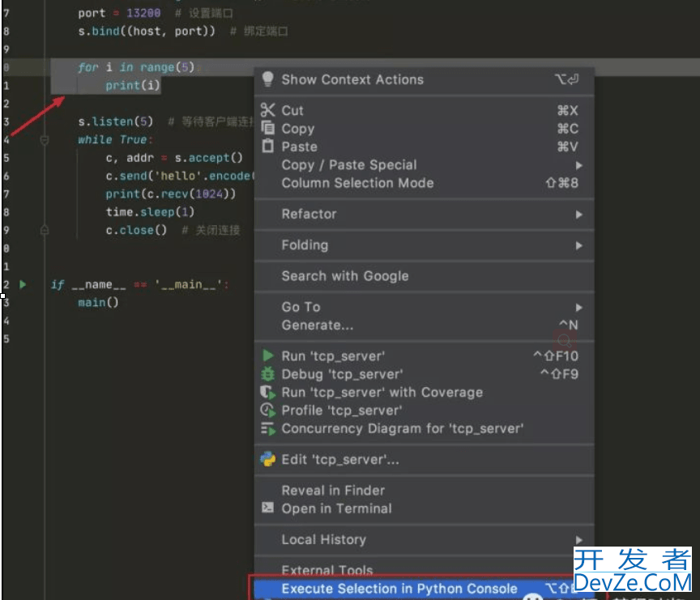Expand the Folding submenu arrow
Image resolution: width=700 pixels, height=600 pixels.
point(579,246)
